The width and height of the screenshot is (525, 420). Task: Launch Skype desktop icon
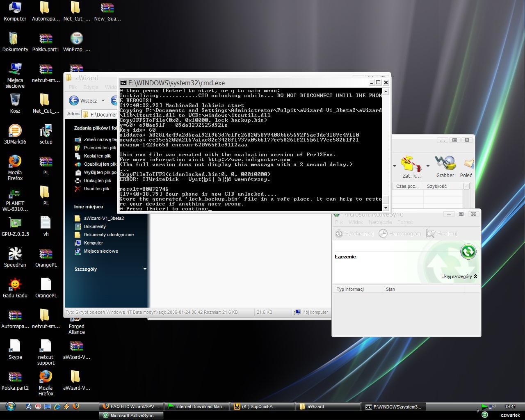[x=15, y=349]
